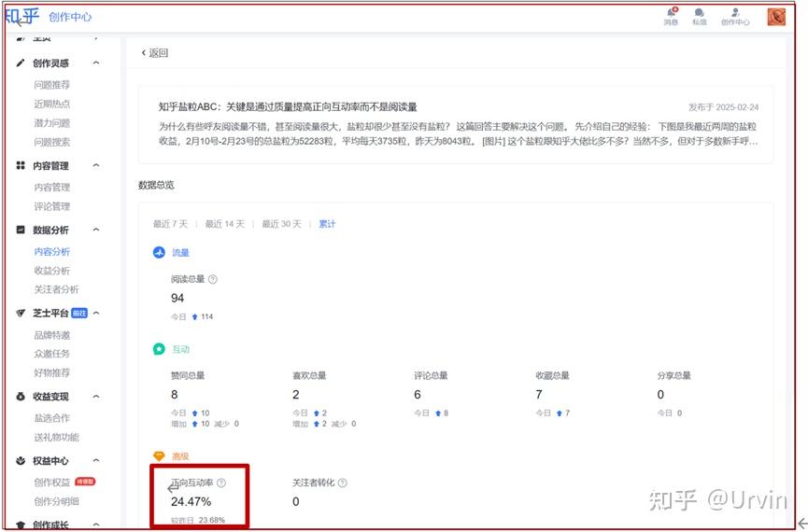Click the 赞同总量 label
Screen dimensions: 808x532
pos(188,376)
